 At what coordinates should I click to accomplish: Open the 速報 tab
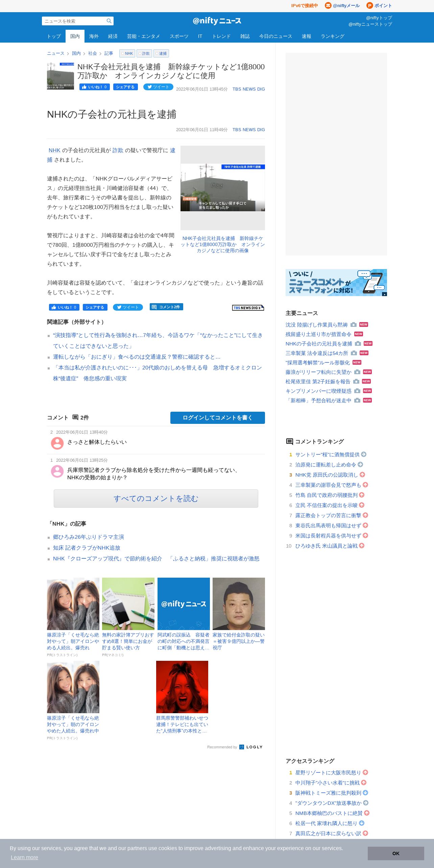tap(307, 36)
